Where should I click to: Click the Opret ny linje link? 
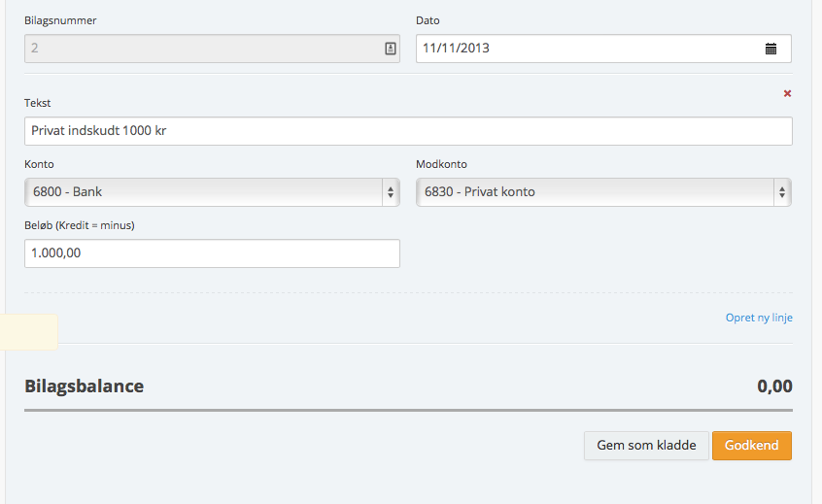(759, 318)
